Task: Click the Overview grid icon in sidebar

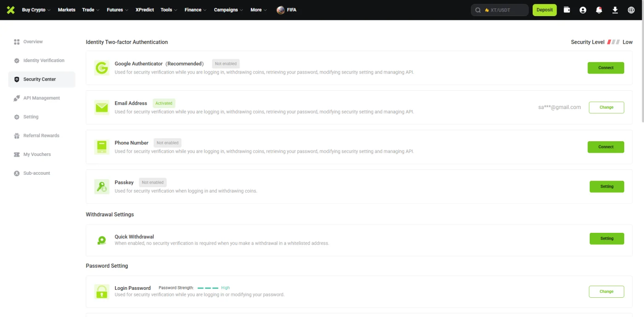Action: (17, 42)
